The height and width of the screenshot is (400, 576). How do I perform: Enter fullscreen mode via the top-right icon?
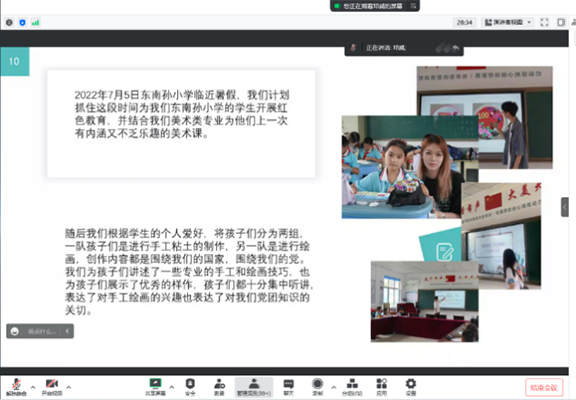point(544,22)
